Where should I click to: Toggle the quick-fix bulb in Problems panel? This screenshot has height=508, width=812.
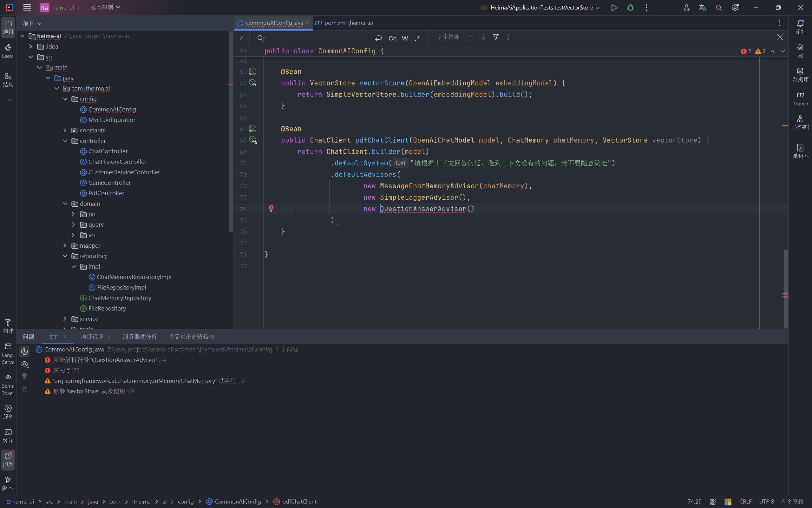[x=24, y=376]
